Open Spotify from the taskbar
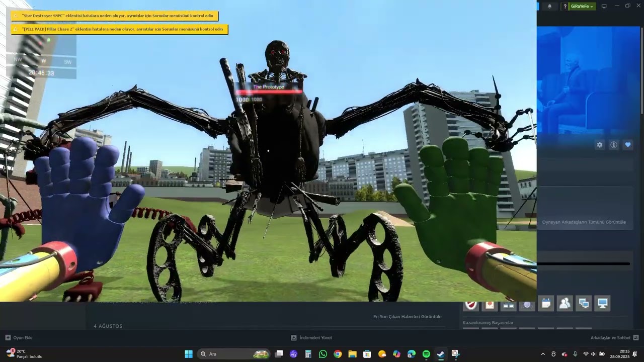The height and width of the screenshot is (362, 644). click(426, 354)
